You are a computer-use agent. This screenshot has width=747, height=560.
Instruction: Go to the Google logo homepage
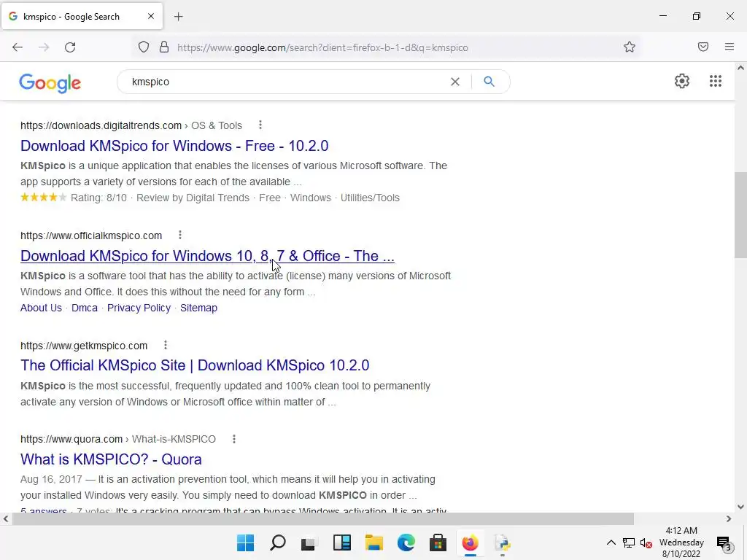pos(50,83)
